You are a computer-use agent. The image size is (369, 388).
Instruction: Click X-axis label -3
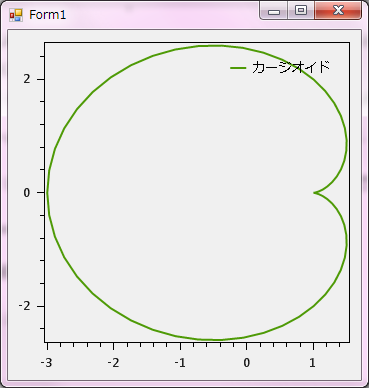(46, 363)
